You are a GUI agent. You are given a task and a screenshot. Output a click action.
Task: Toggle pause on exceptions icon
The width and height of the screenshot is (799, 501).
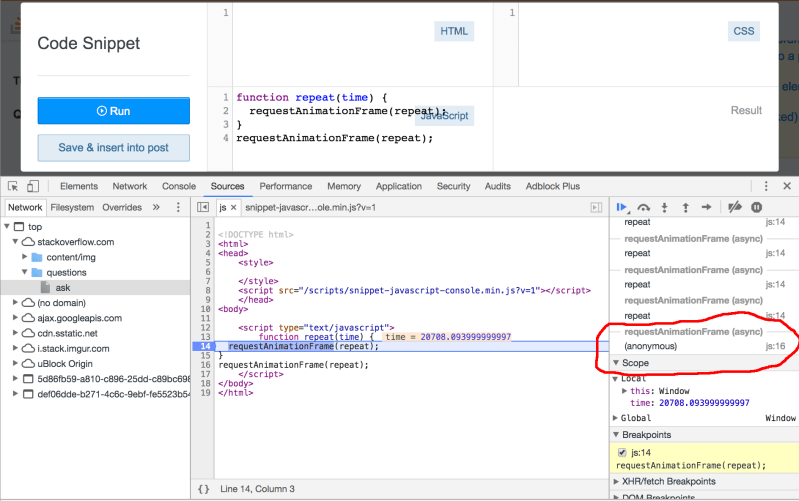[x=757, y=207]
